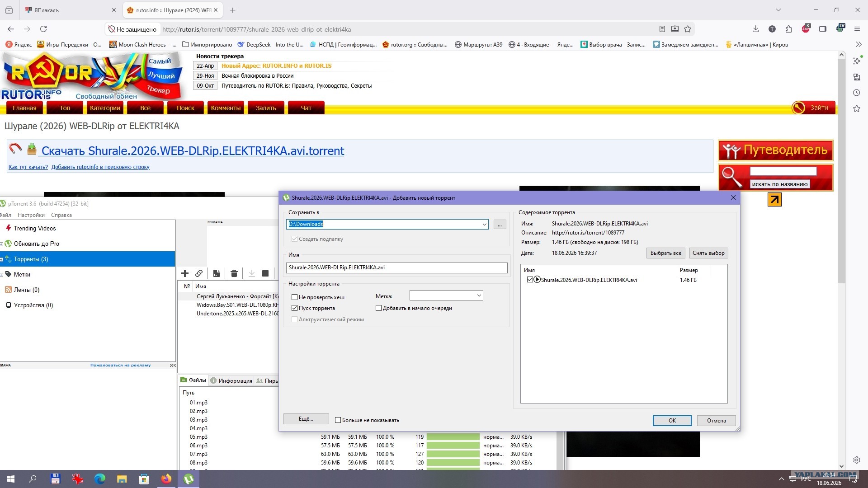Open synced tabs icon in browser sidebar
This screenshot has width=868, height=488.
[857, 77]
